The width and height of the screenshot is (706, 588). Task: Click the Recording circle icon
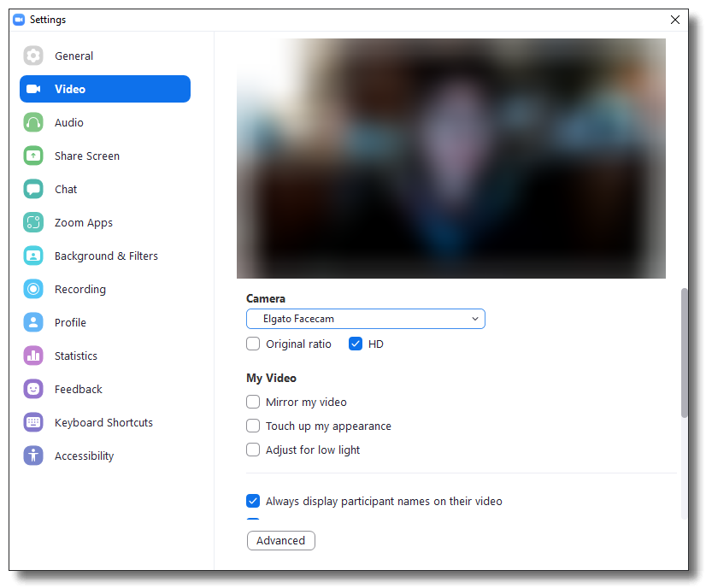pos(33,289)
